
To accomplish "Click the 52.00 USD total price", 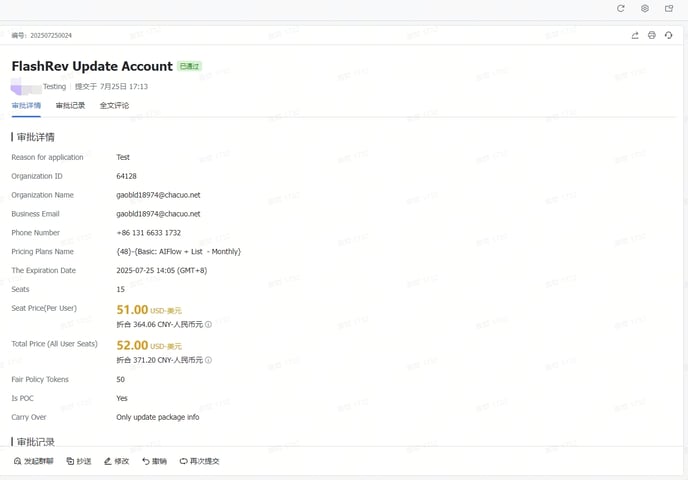I will tap(149, 345).
